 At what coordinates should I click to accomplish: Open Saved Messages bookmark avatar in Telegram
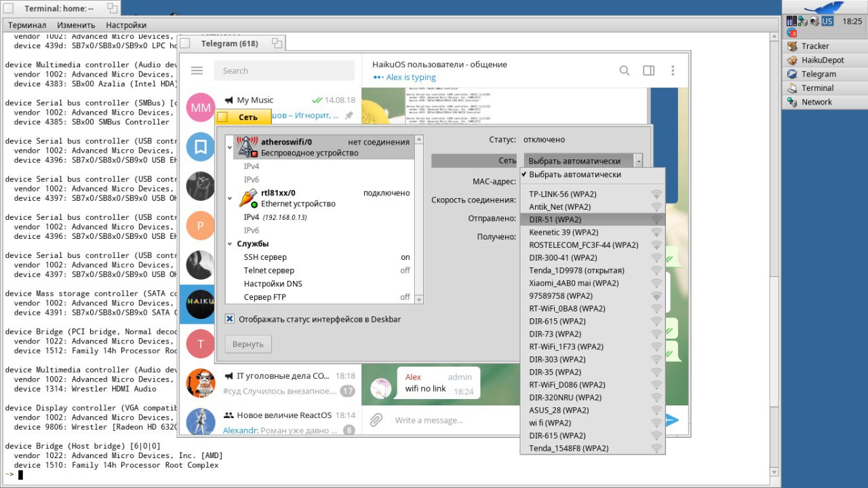coord(200,147)
